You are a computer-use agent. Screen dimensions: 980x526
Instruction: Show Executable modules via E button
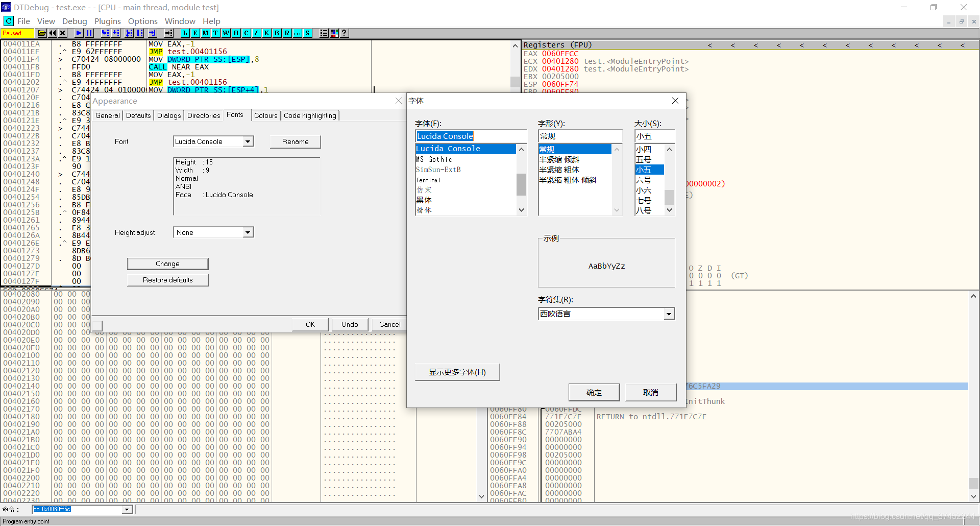point(195,33)
